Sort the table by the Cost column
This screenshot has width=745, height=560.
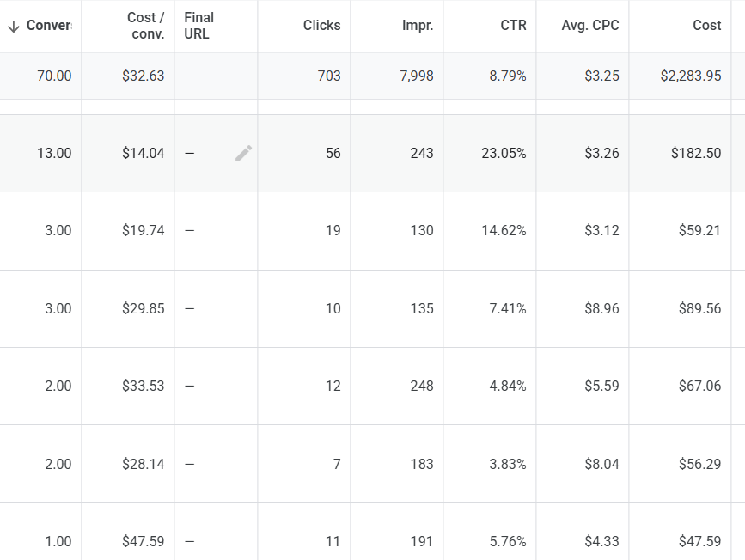707,25
